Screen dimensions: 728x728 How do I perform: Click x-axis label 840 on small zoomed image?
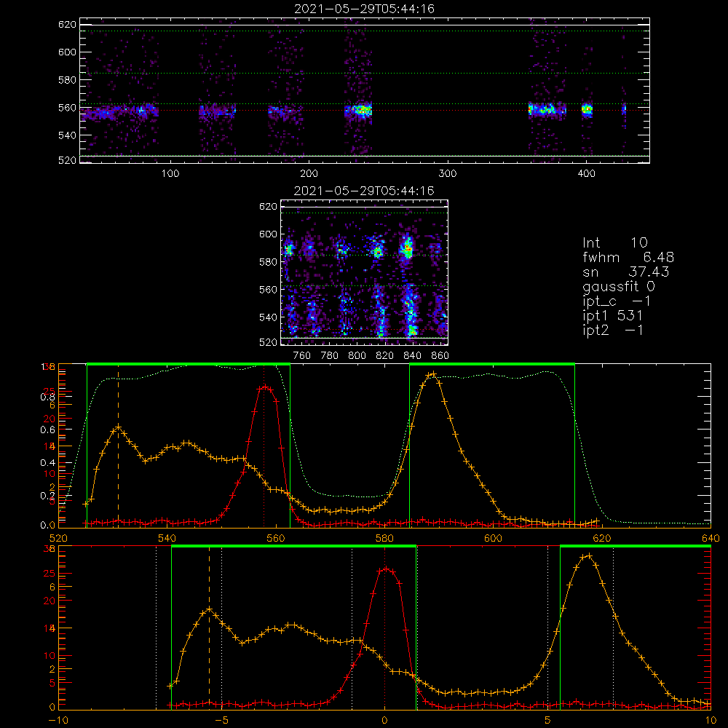pyautogui.click(x=412, y=356)
